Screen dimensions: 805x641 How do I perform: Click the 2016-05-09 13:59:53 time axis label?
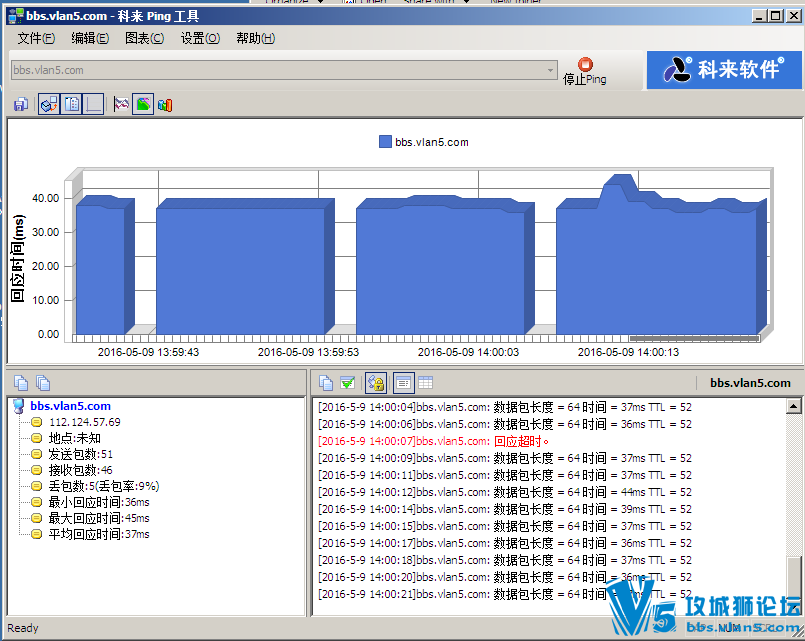point(308,352)
